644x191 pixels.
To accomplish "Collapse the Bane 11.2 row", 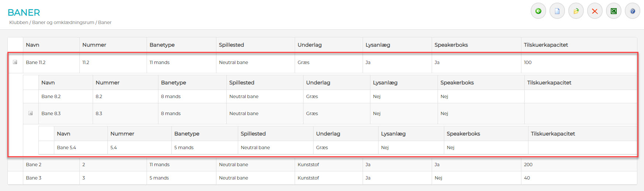I will click(15, 62).
